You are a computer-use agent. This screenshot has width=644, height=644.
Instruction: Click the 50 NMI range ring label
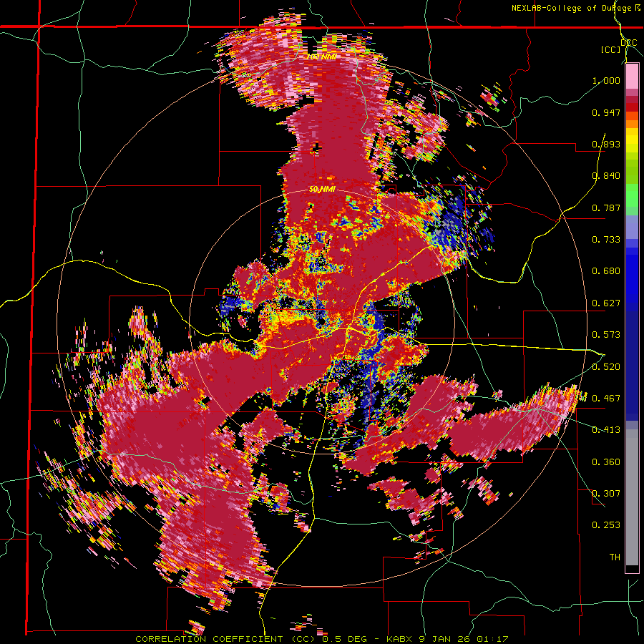[x=322, y=190]
